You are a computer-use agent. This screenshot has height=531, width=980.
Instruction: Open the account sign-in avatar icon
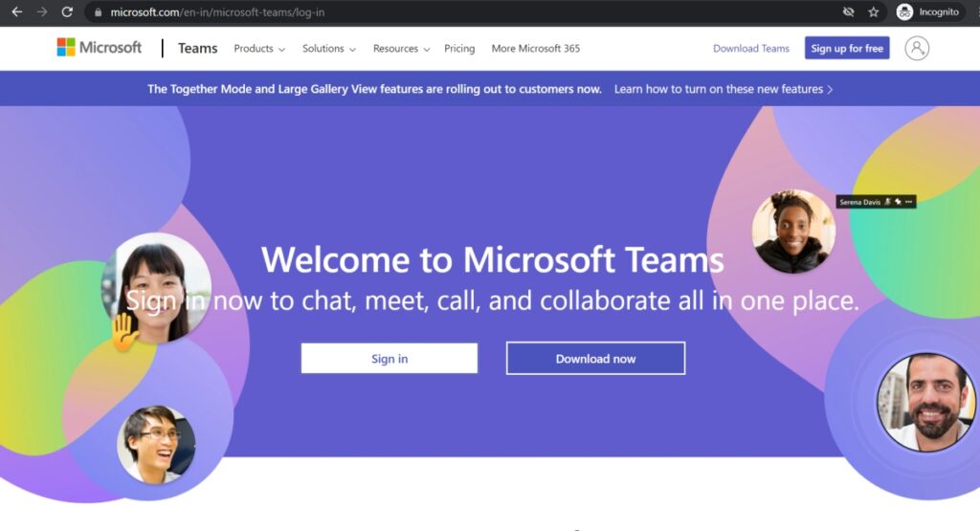917,48
